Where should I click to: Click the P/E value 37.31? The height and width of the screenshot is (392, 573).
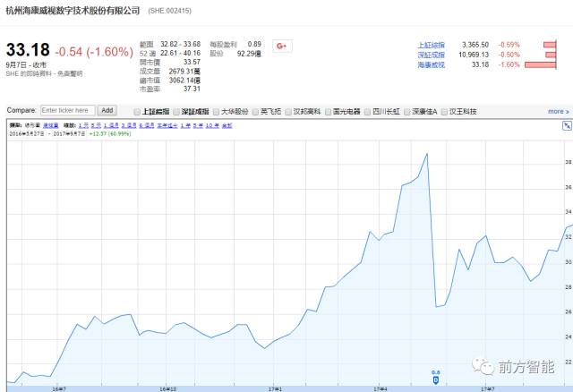pos(192,89)
